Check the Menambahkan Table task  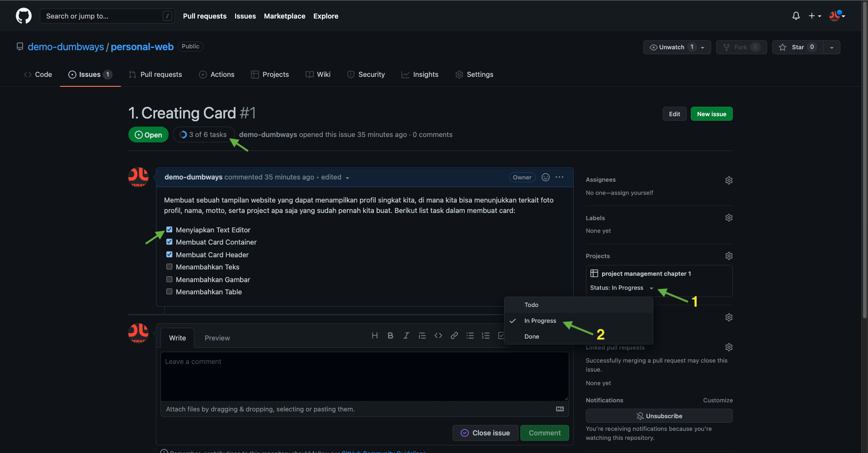170,292
